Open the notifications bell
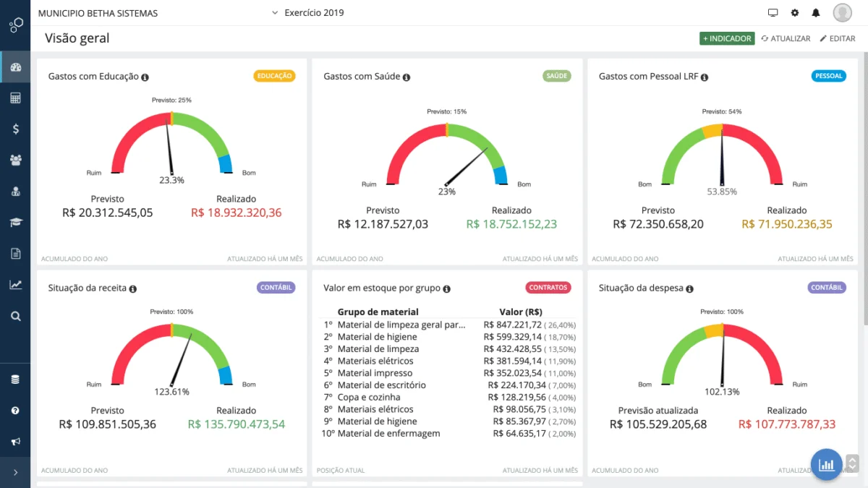This screenshot has height=488, width=868. 816,13
